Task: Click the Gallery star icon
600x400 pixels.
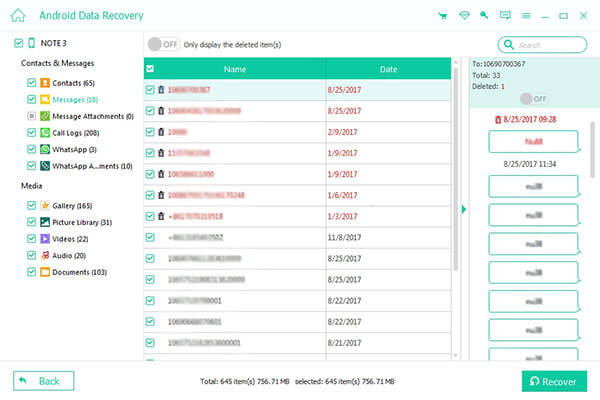Action: click(45, 206)
